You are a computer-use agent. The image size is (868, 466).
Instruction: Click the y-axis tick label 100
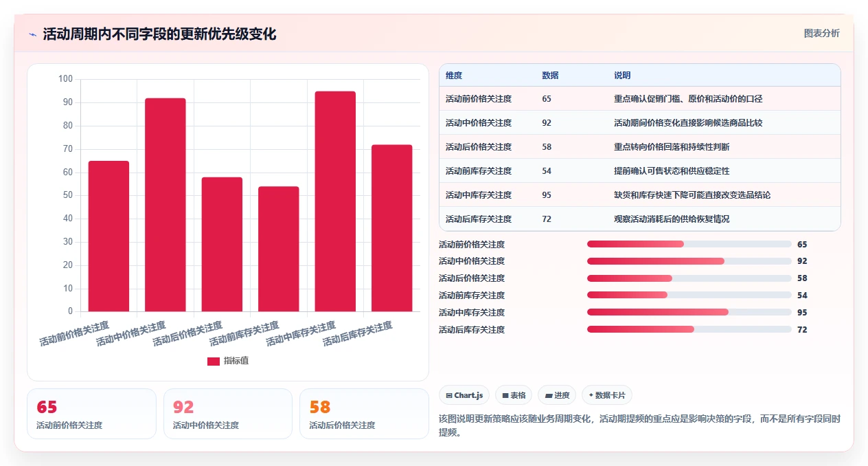[65, 79]
